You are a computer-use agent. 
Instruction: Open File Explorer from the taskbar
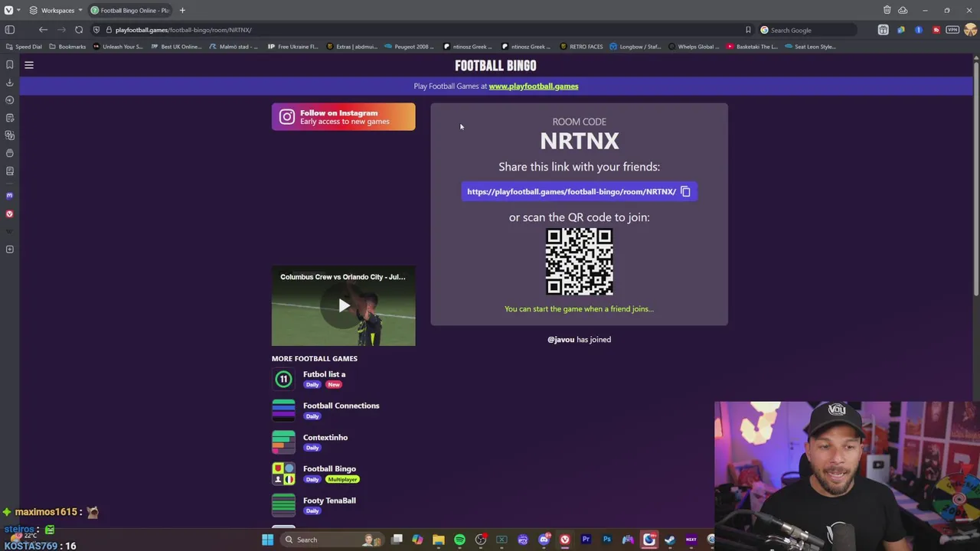(x=439, y=540)
